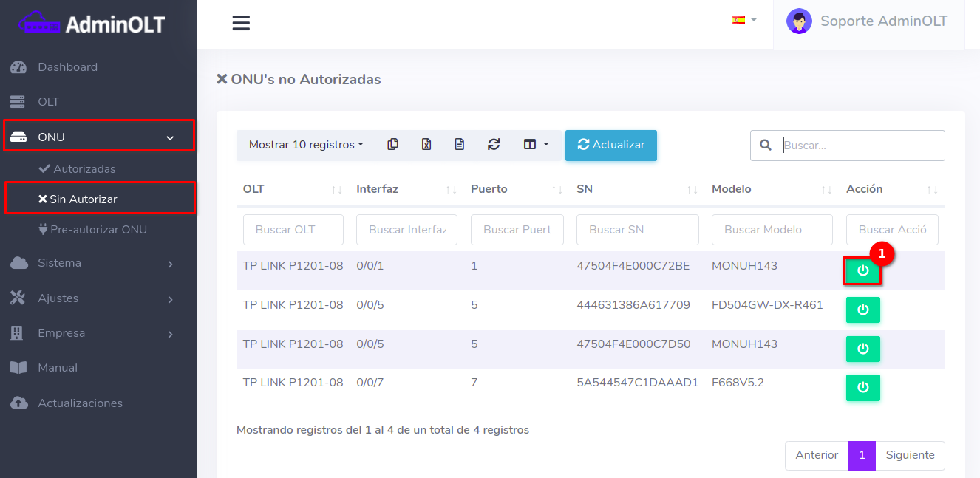Authorize the FD504GW-DX-R461 ONU power button

coord(862,310)
